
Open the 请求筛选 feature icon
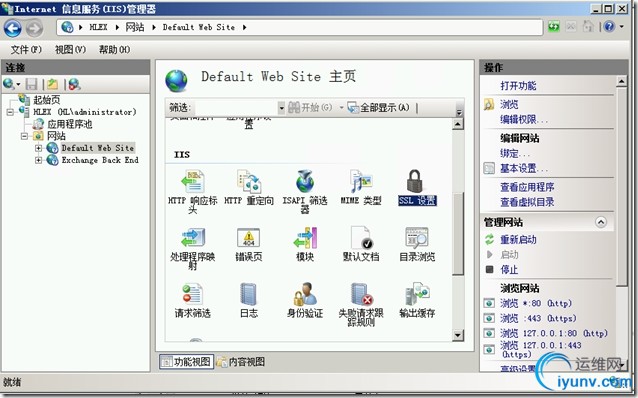(x=192, y=294)
